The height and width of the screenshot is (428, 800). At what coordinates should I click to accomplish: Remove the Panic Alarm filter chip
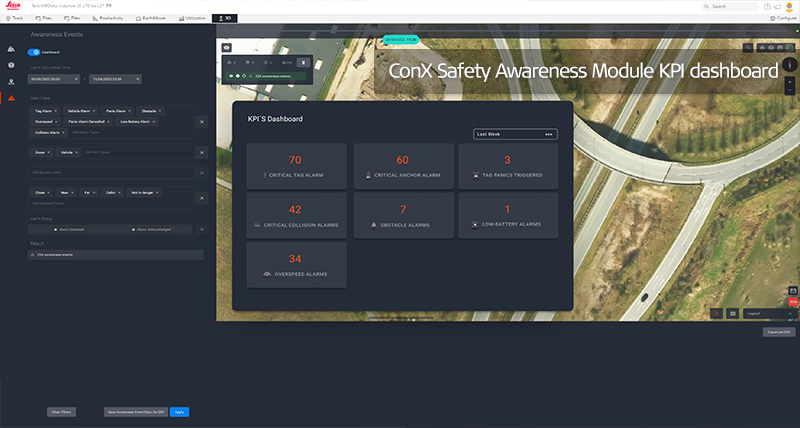130,111
